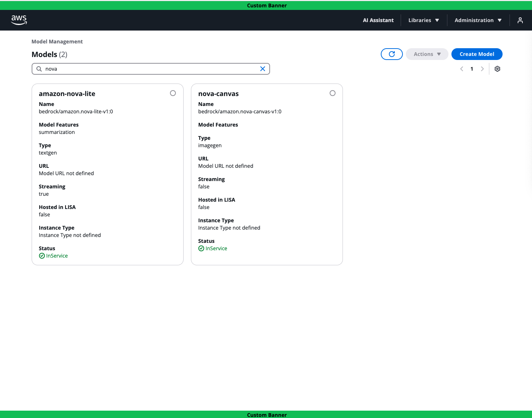This screenshot has width=532, height=418.
Task: Refresh the models list
Action: coord(392,54)
